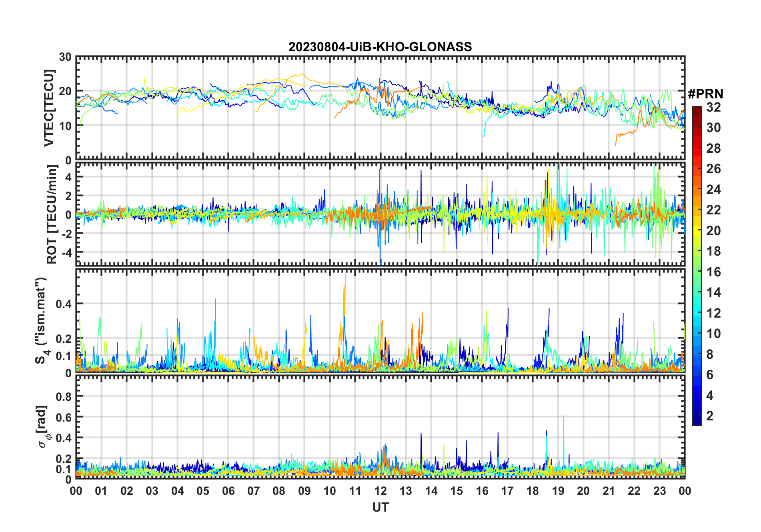Click the dark blue bottom of the PRN colorbar
The height and width of the screenshot is (532, 761).
coord(697,422)
